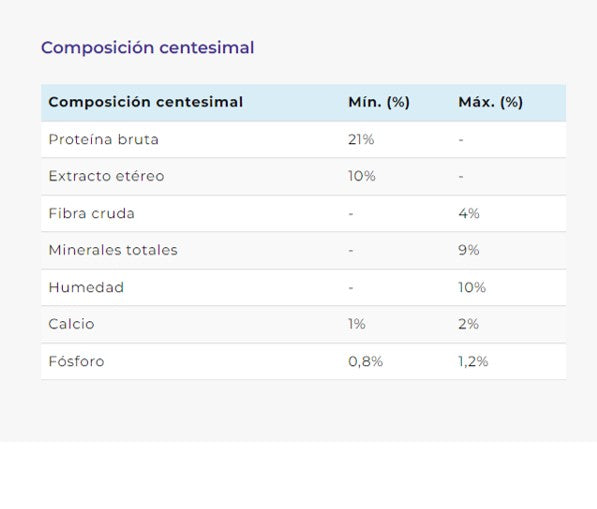Image resolution: width=597 pixels, height=509 pixels.
Task: Click the 9% maximum minerals value
Action: point(469,250)
